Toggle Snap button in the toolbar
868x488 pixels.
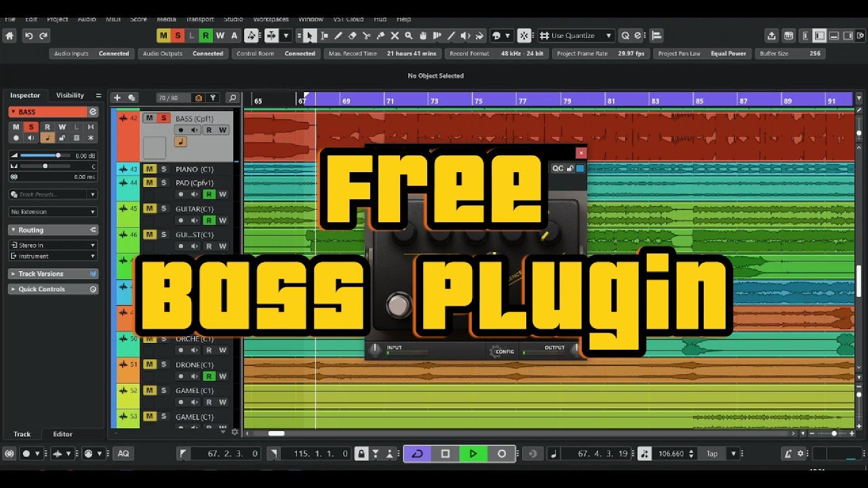tap(524, 36)
